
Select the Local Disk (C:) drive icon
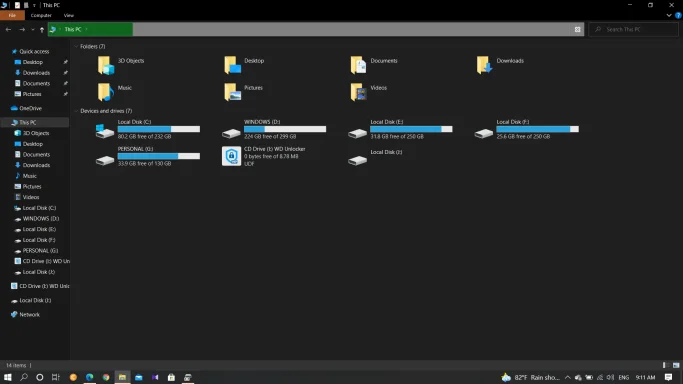[x=105, y=131]
